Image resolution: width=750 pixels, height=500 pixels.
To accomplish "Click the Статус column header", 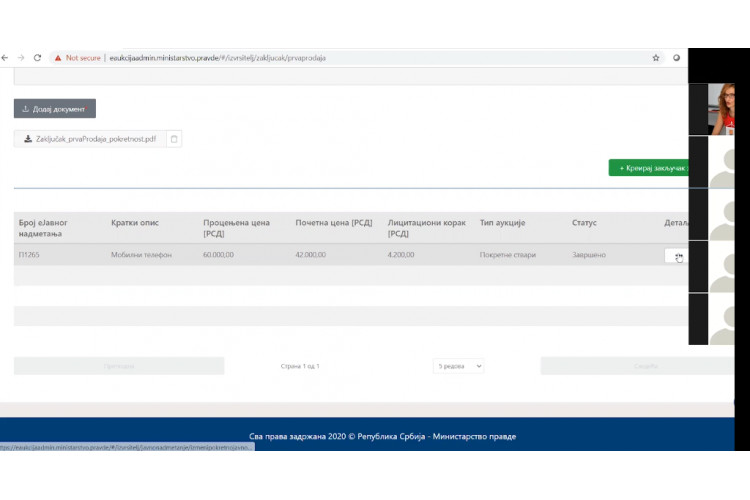I will click(584, 222).
